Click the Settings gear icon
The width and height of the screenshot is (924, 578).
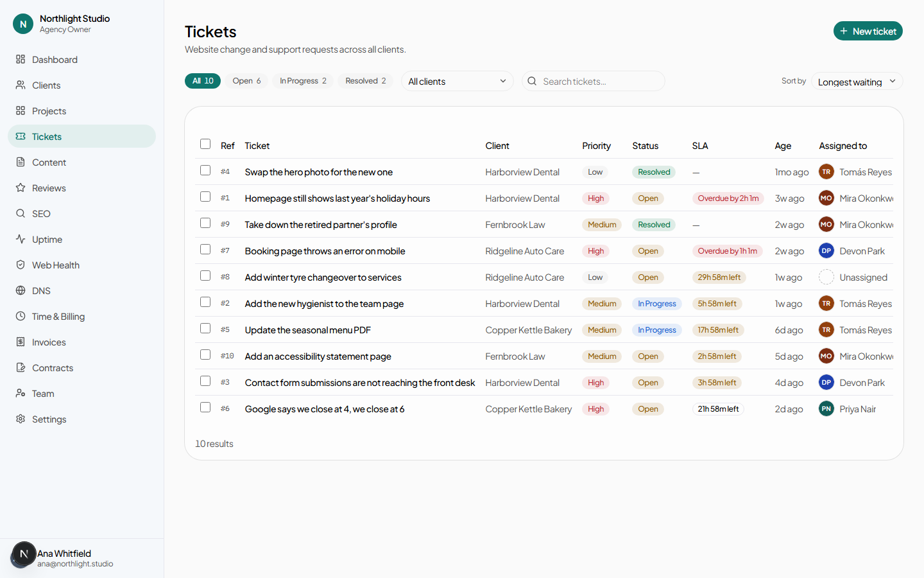(21, 419)
